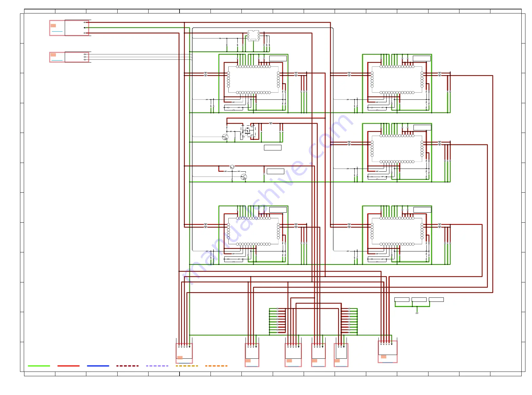532x395 pixels.
Task: Click the ground symbol below the three empty boxes
Action: [x=417, y=312]
